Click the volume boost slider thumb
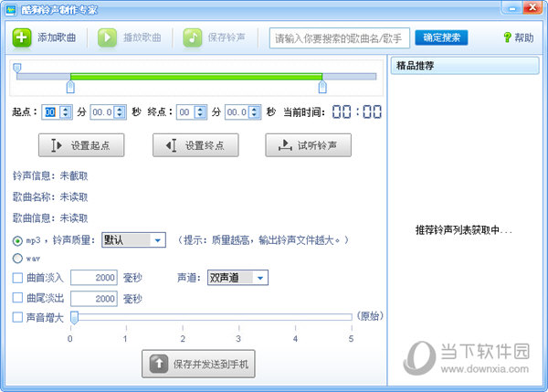 point(74,317)
